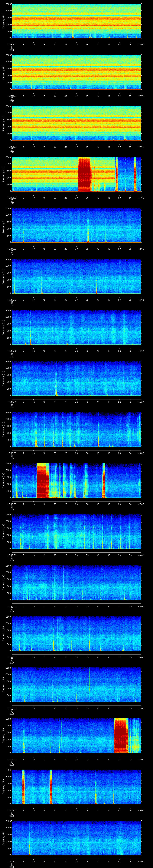The height and width of the screenshot is (868, 153).
Task: Click the '10:52:00' start time label
Action: tap(12, 810)
